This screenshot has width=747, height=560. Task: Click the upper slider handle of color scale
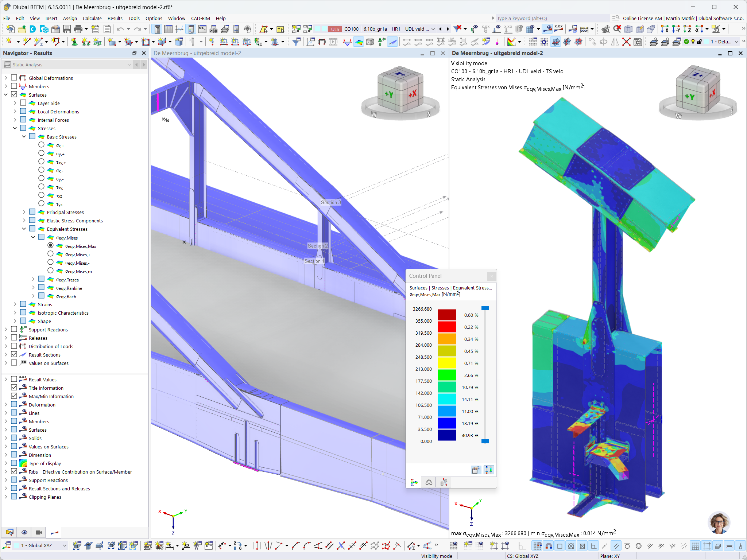[x=485, y=308]
